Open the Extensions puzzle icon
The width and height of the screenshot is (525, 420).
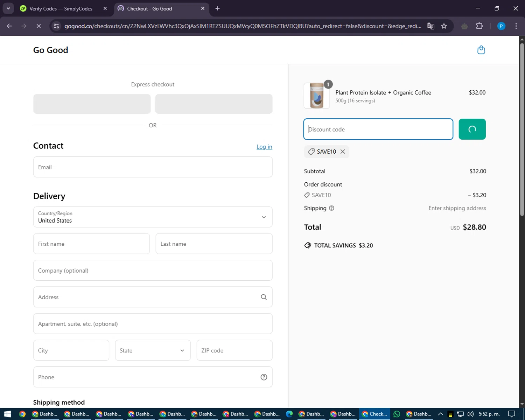(x=479, y=26)
